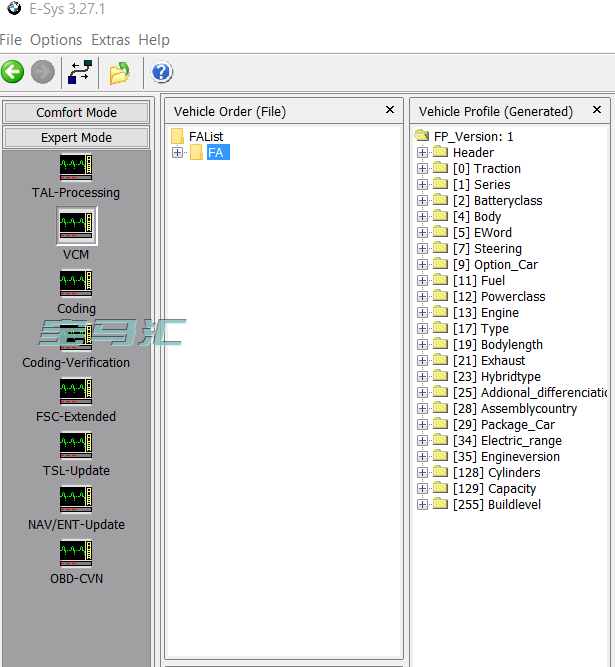The width and height of the screenshot is (615, 667).
Task: Click the FP_Version: 1 root text
Action: tap(473, 137)
